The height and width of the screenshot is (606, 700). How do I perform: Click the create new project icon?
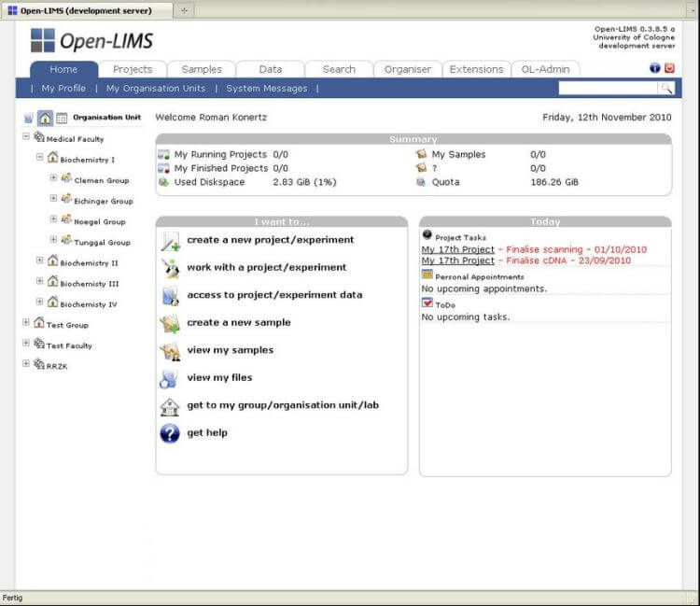pos(170,241)
